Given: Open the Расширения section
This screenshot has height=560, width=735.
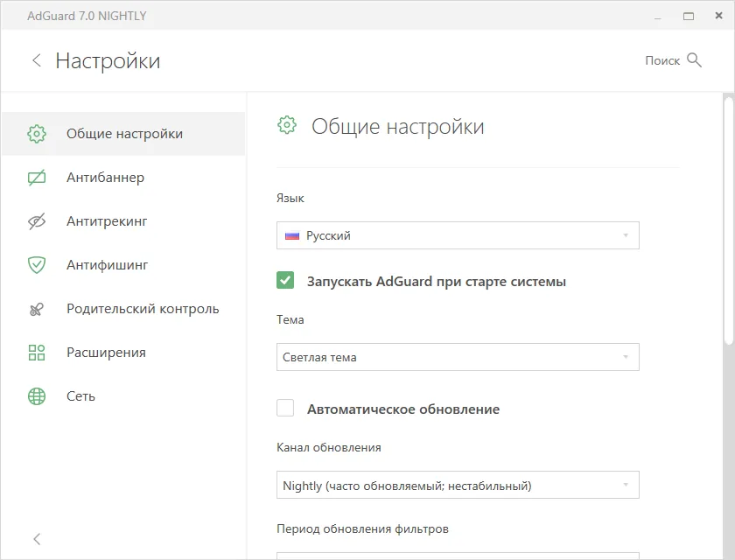Looking at the screenshot, I should (123, 353).
